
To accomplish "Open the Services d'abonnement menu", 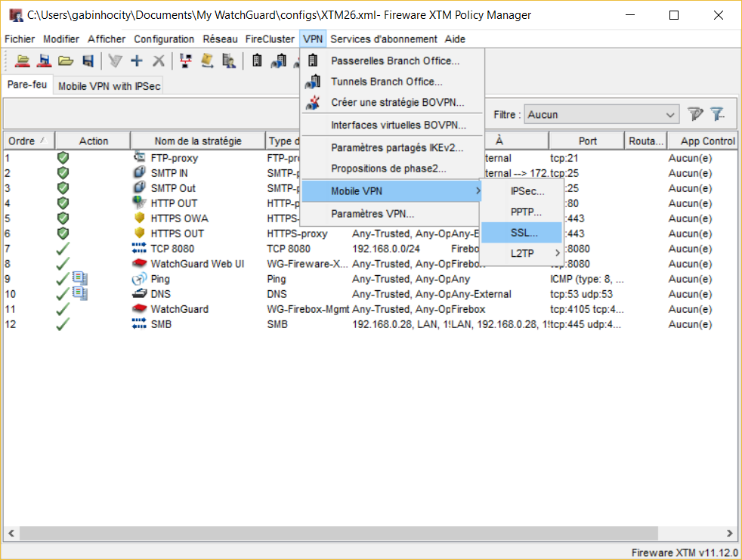I will tap(384, 39).
